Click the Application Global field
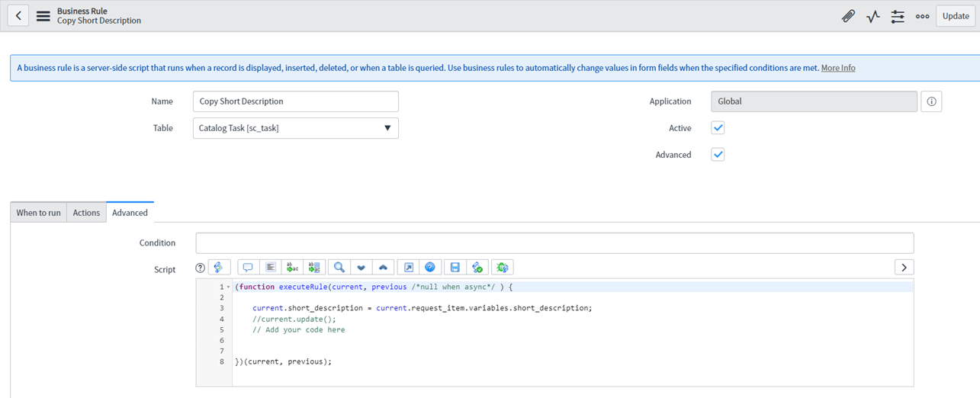Viewport: 980px width, 398px height. point(814,101)
